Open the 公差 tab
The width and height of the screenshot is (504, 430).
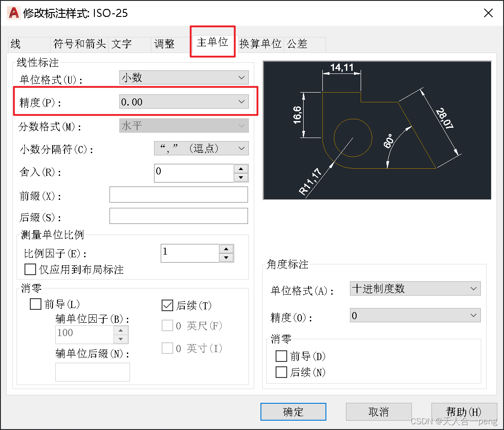(305, 45)
